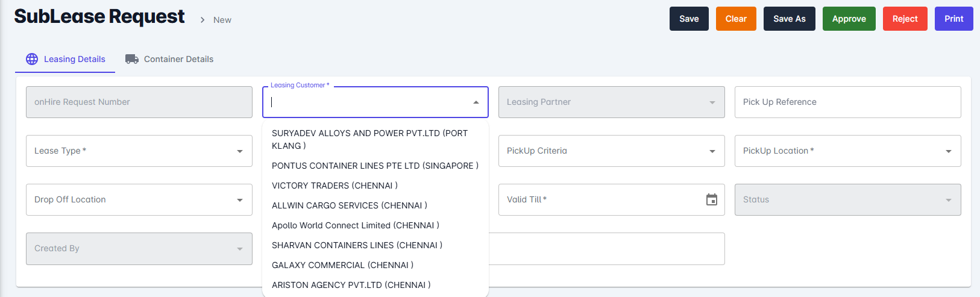
Task: Click the orange Clear button
Action: tap(736, 19)
